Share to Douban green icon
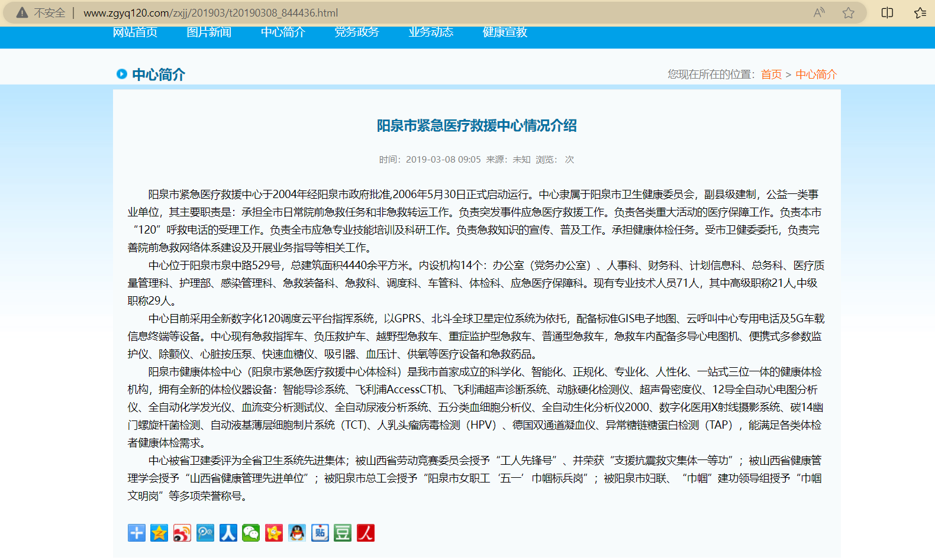Viewport: 935px width, 560px height. (x=343, y=533)
